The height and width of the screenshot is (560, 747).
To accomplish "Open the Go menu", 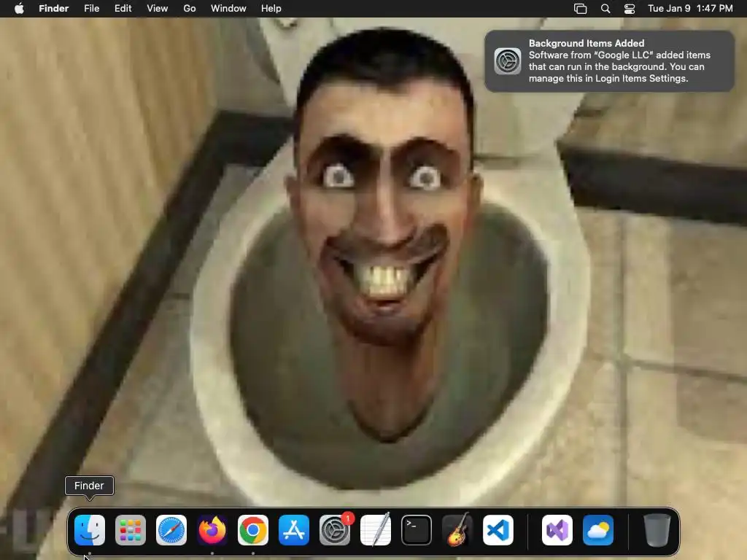I will (190, 9).
